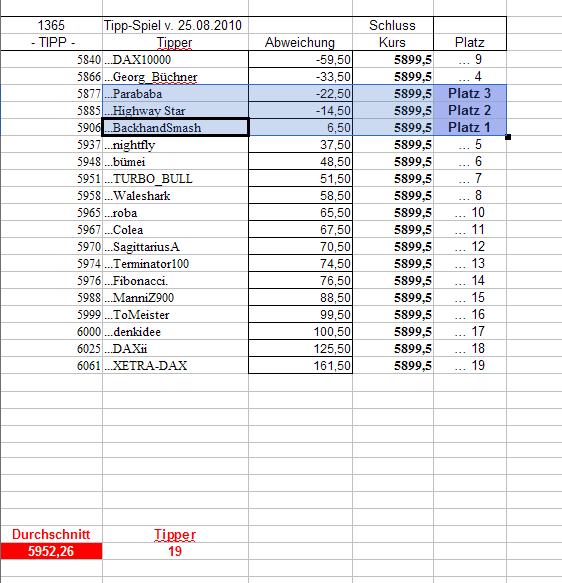562x583 pixels.
Task: Select the tip value 5970
Action: pyautogui.click(x=51, y=247)
